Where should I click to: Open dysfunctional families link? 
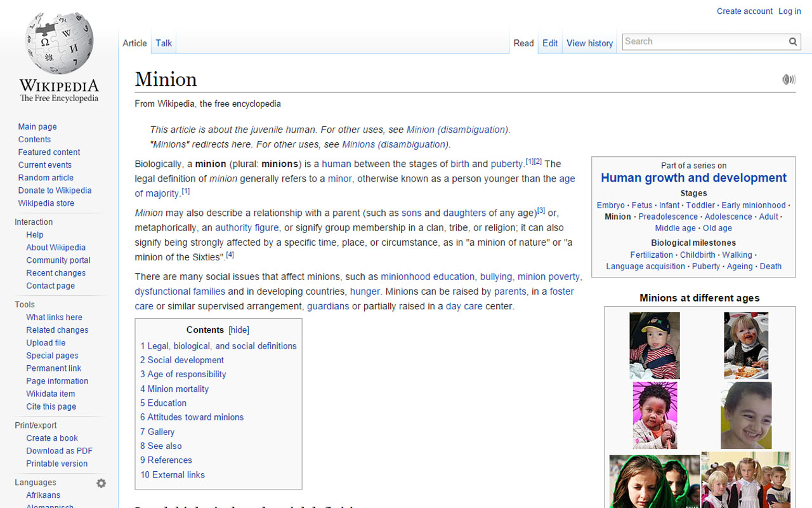coord(180,291)
